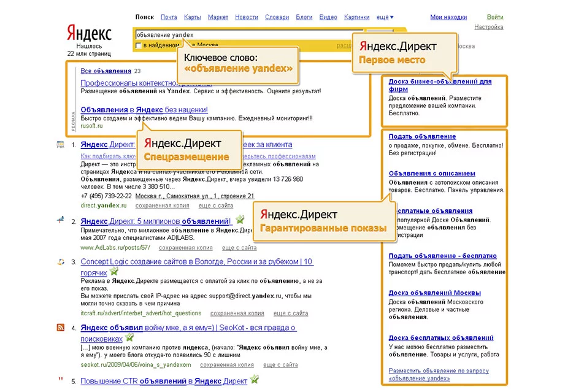Open the Новости section
This screenshot has width=565, height=392.
coord(247,17)
